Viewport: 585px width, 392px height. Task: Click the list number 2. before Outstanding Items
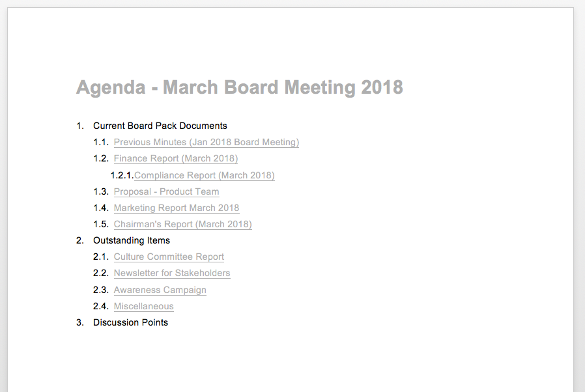click(80, 240)
